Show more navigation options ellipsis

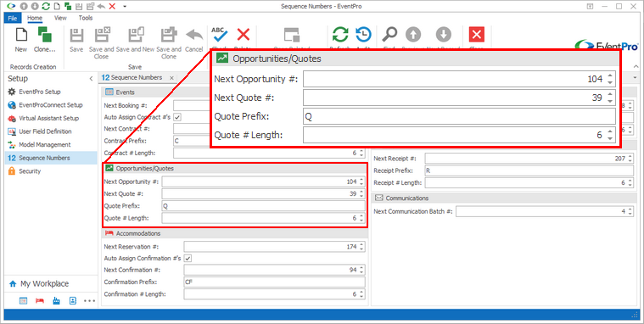[90, 301]
